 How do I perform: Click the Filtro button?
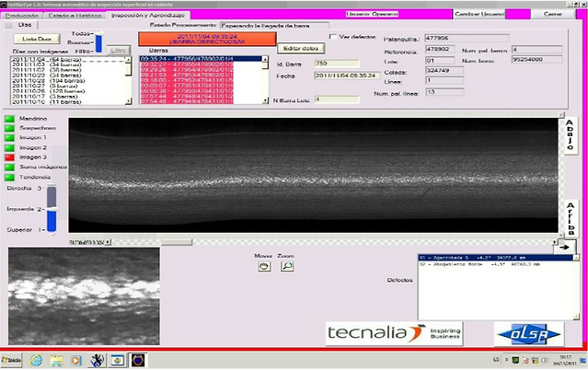[x=119, y=51]
